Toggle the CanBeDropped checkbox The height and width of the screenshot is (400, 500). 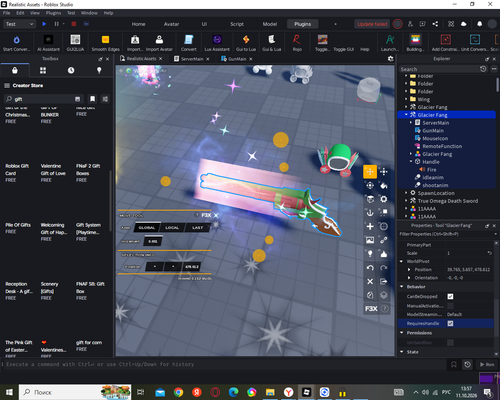[450, 296]
